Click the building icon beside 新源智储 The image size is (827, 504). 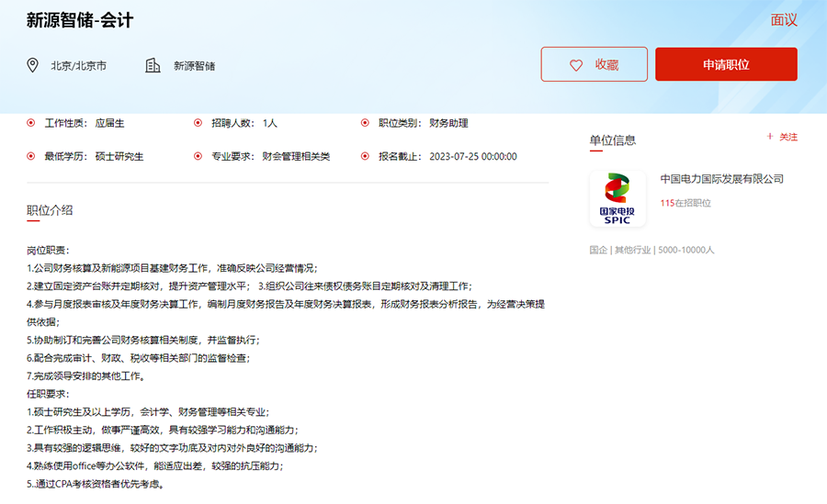click(x=153, y=65)
